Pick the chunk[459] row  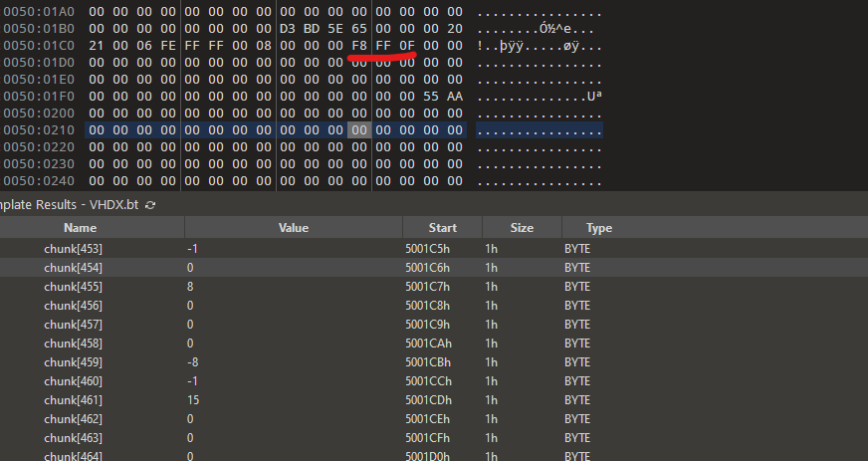(x=74, y=361)
